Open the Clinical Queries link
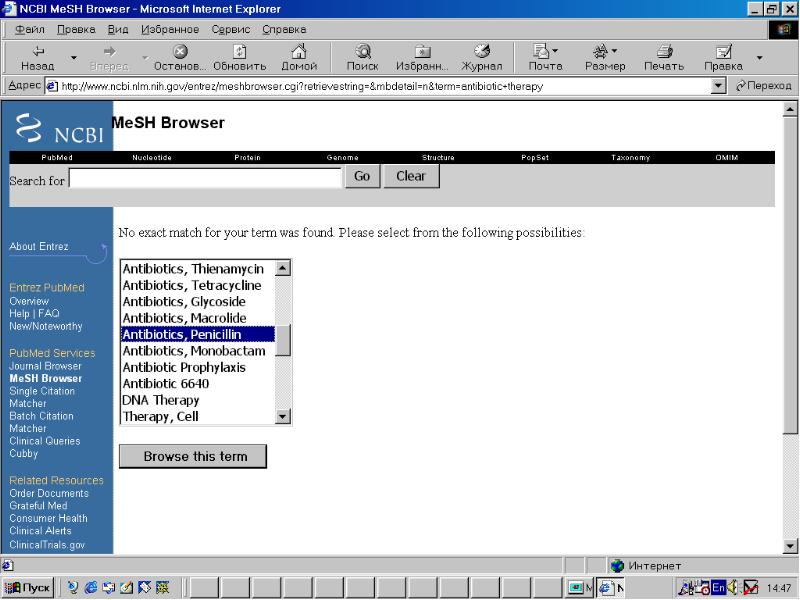Viewport: 800px width, 600px height. coord(44,441)
